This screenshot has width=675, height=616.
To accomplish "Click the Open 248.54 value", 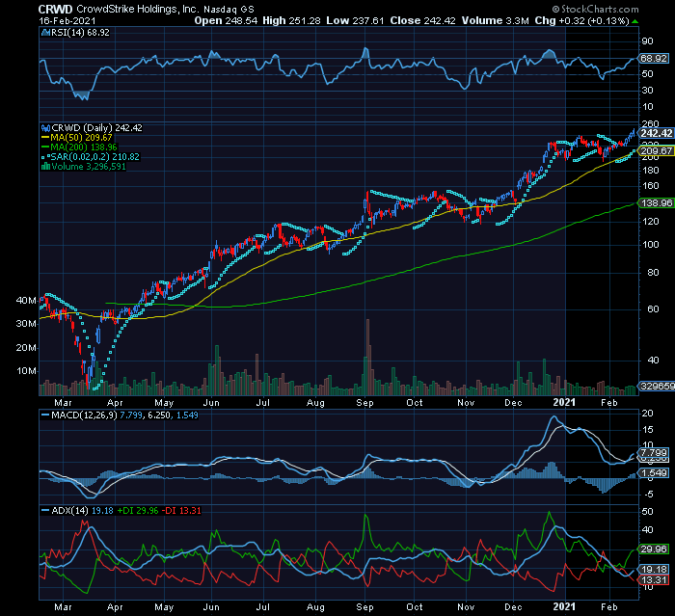I will click(x=226, y=20).
